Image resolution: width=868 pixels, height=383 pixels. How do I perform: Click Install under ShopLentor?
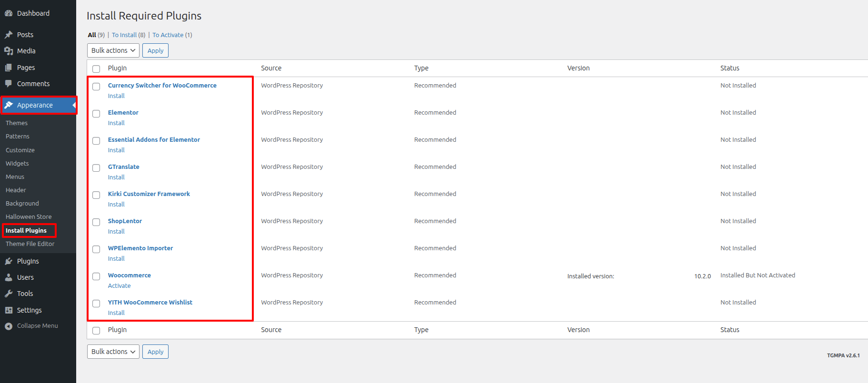[x=116, y=231]
